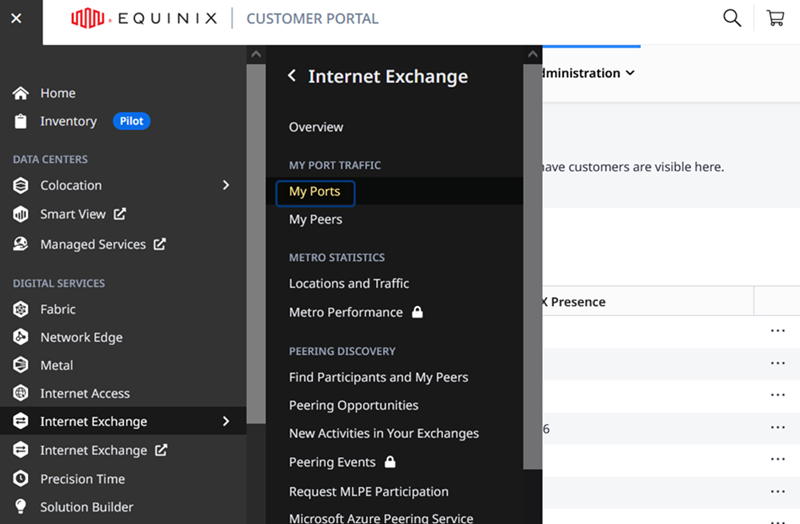Image resolution: width=800 pixels, height=524 pixels.
Task: Open Microsoft Azure Peering Service link
Action: click(381, 518)
